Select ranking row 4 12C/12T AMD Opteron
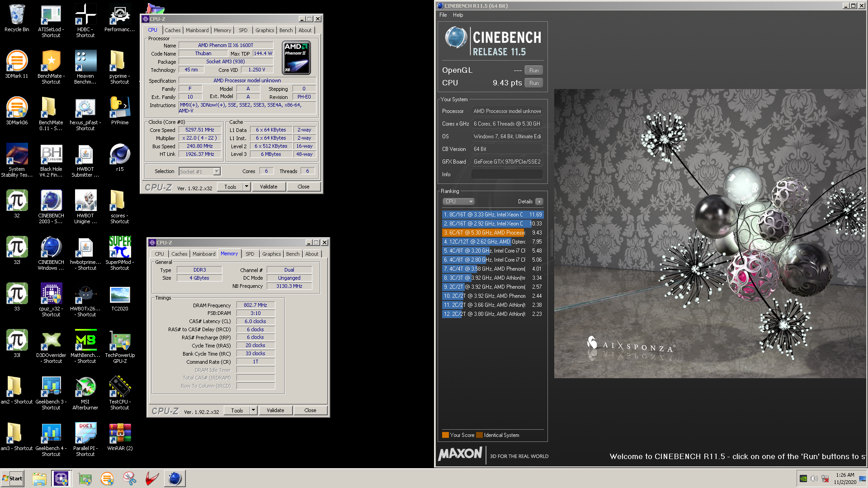This screenshot has width=868, height=488. coord(492,242)
